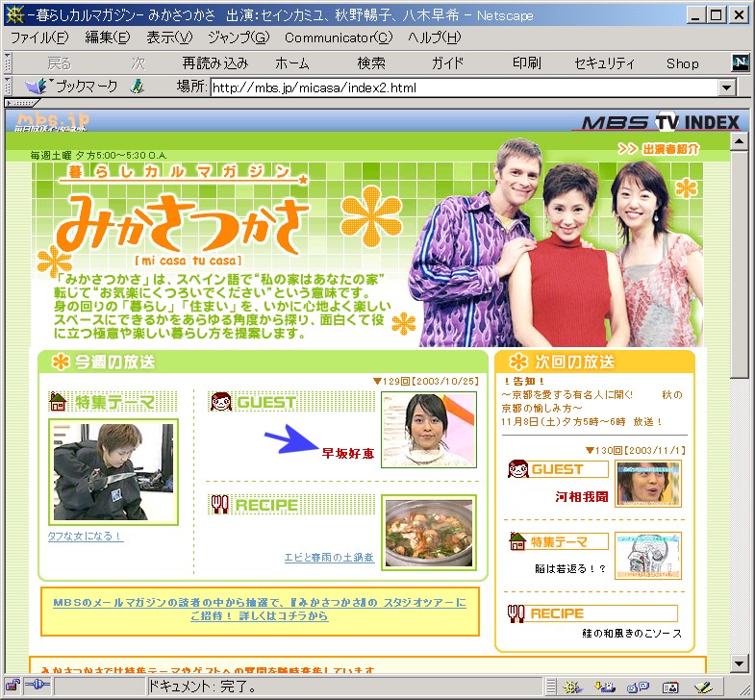Image resolution: width=755 pixels, height=700 pixels.
Task: Open the Address Book component bar icon
Action: point(670,687)
